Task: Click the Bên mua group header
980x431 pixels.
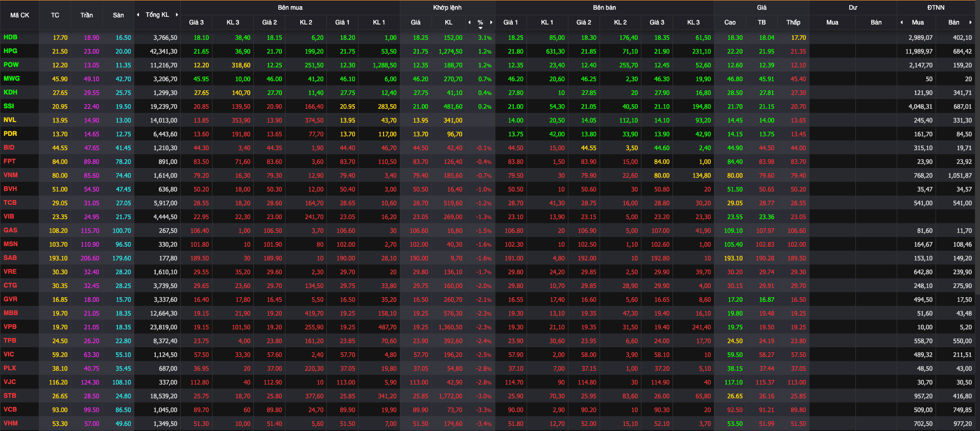Action: tap(290, 8)
